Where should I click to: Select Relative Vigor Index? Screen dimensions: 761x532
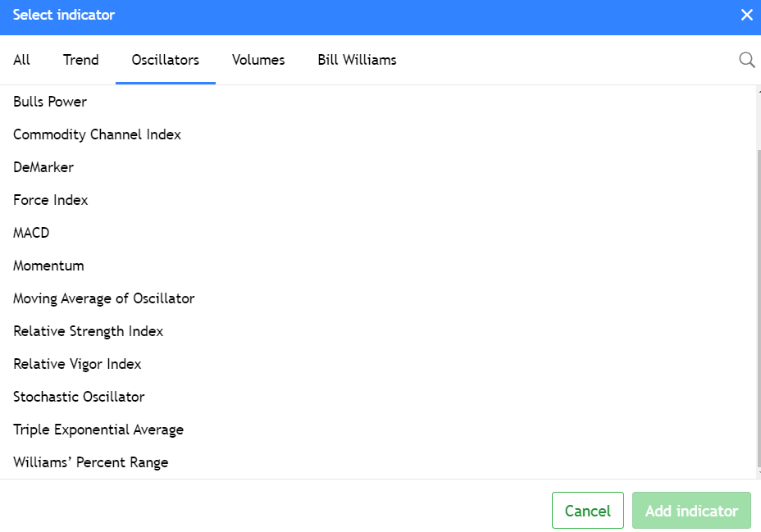77,364
